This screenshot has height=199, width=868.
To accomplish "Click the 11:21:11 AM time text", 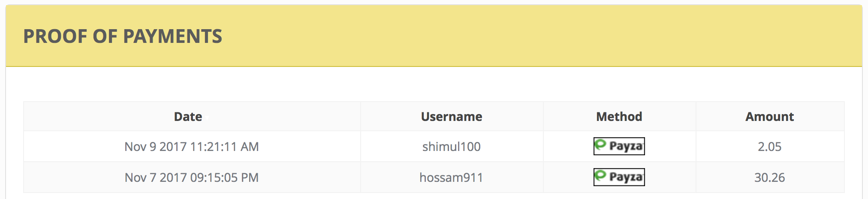I will pos(224,147).
